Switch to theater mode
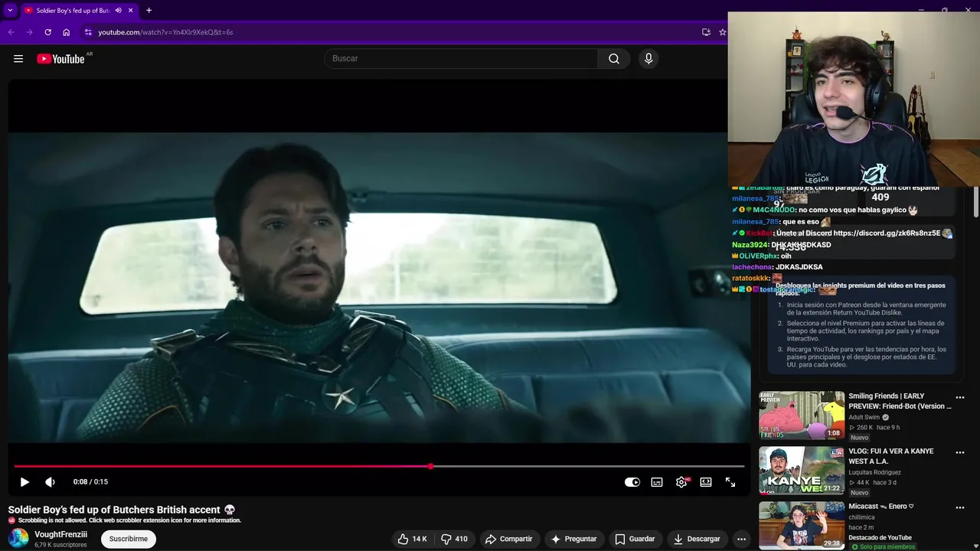The height and width of the screenshot is (551, 980). (x=706, y=482)
